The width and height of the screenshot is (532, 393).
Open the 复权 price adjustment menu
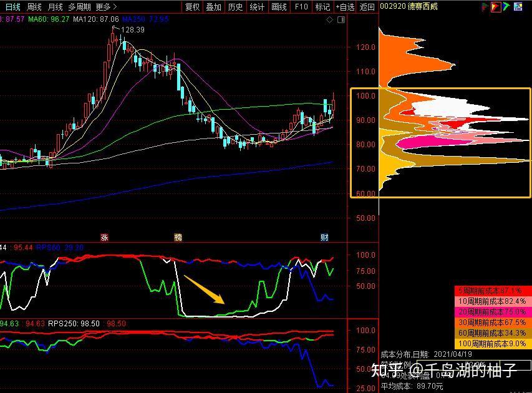(x=192, y=7)
